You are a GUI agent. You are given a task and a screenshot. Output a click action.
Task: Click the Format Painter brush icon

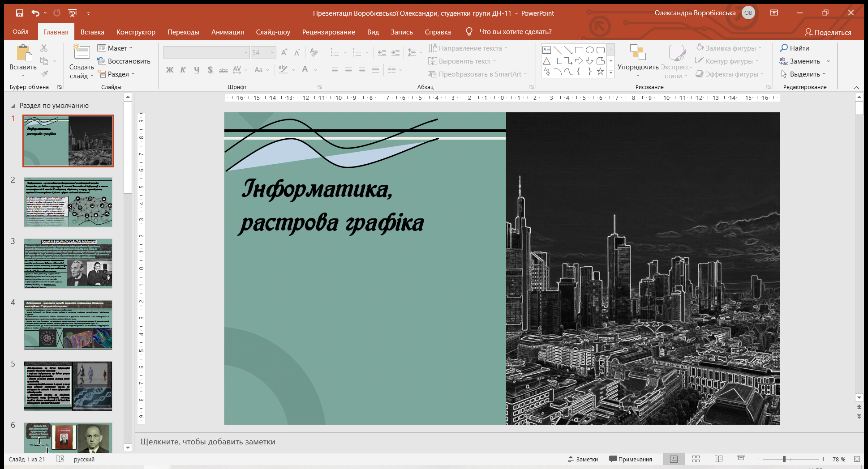(44, 73)
